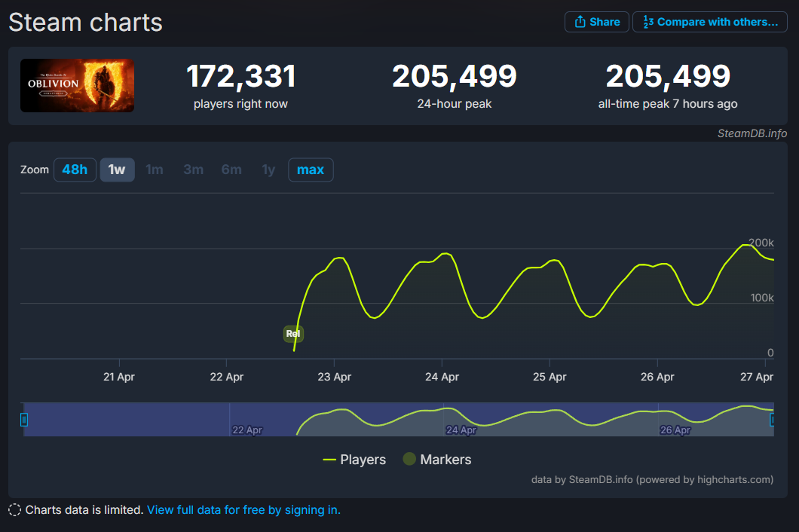This screenshot has height=532, width=799.
Task: Click the 24-hour peak label
Action: tap(454, 104)
